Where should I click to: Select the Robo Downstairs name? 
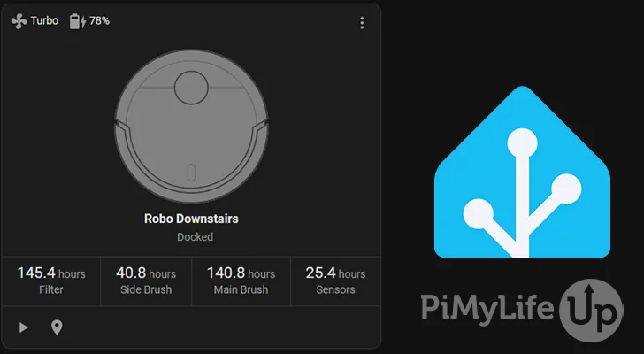pos(191,218)
